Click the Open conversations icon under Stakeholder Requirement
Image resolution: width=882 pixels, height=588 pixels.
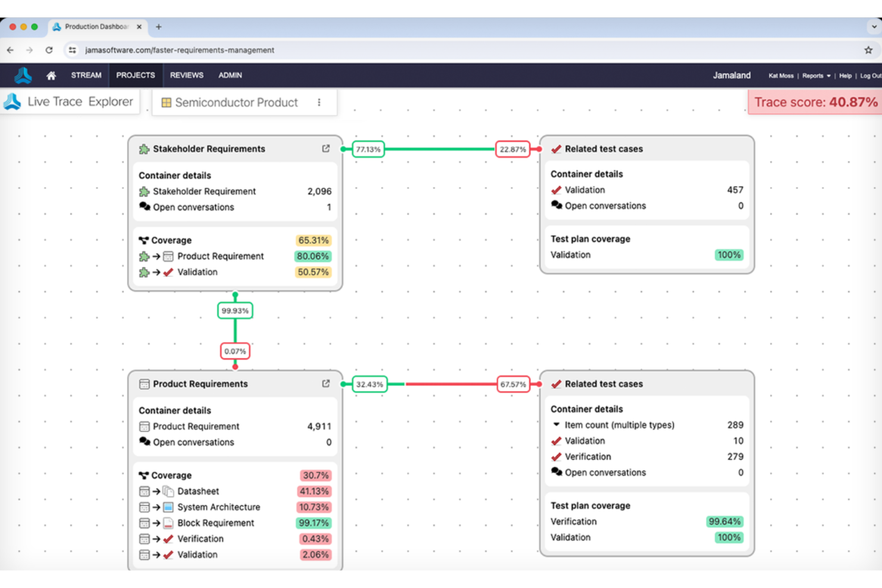tap(144, 207)
